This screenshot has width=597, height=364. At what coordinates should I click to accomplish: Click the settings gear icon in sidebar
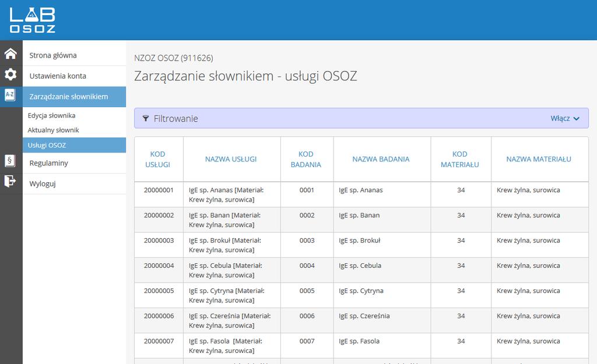10,74
